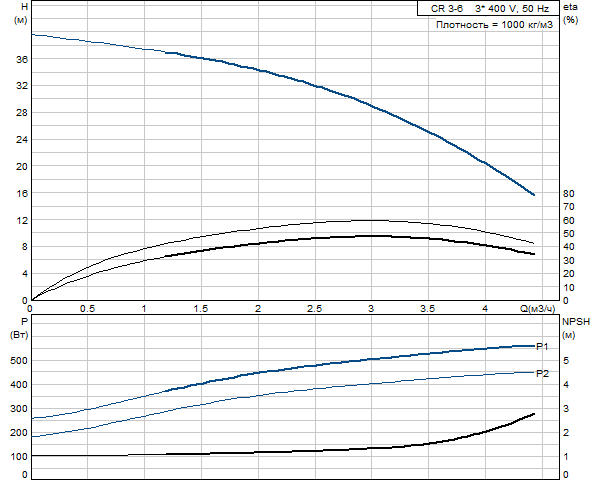The image size is (592, 480).
Task: Click the endpoint of the blue head curve
Action: [x=533, y=194]
